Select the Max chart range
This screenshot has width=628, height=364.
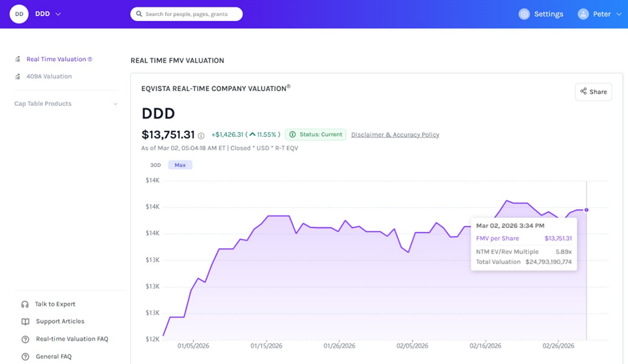pyautogui.click(x=180, y=165)
